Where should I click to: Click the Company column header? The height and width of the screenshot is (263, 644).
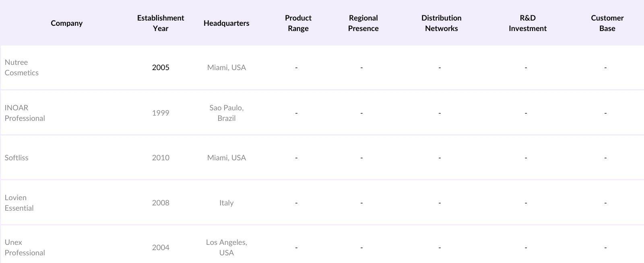pos(66,23)
